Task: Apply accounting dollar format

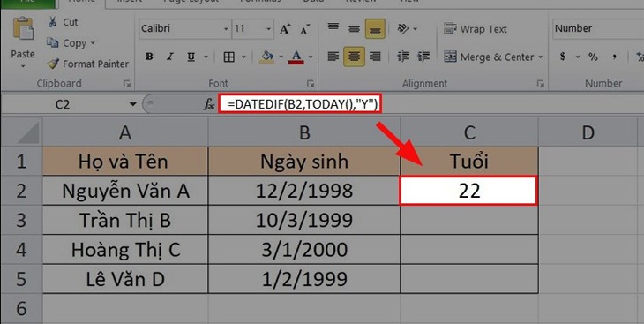Action: point(563,57)
